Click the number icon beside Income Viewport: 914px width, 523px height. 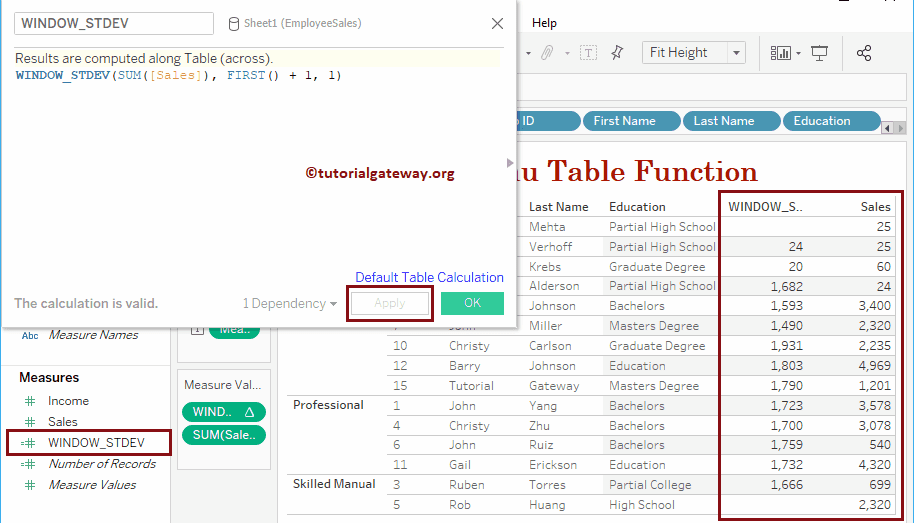pyautogui.click(x=30, y=401)
